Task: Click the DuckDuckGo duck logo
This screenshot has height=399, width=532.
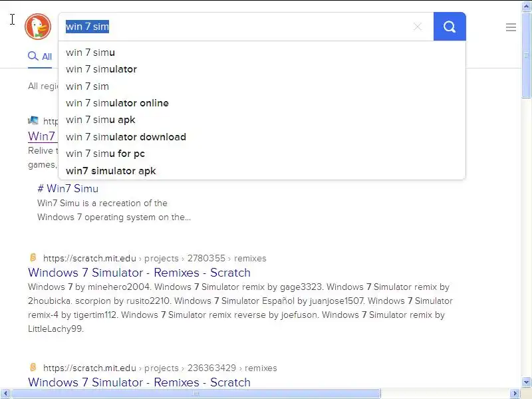Action: click(x=38, y=27)
